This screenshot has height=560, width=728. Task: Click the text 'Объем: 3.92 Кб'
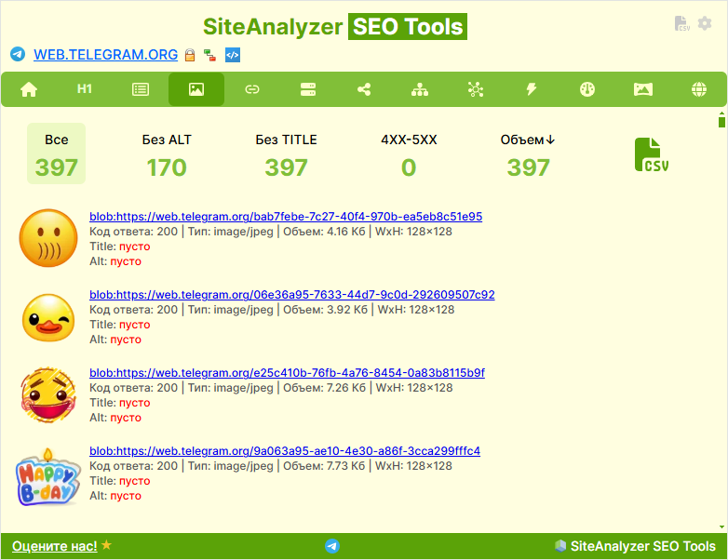325,310
